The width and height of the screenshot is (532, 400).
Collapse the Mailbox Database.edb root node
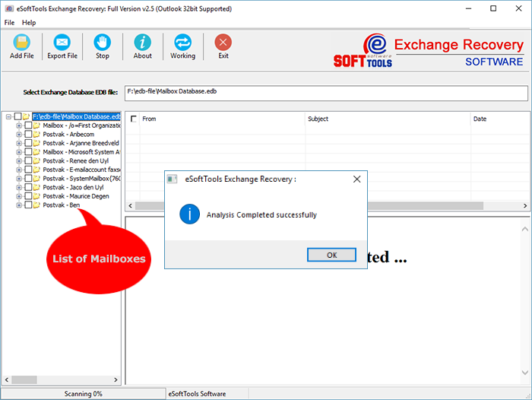pyautogui.click(x=8, y=116)
